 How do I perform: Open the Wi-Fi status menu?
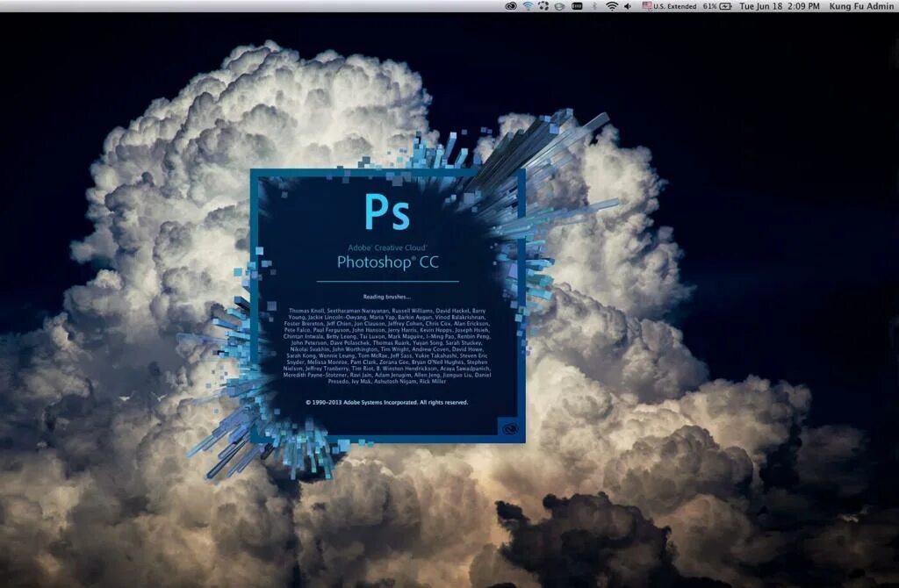point(612,6)
